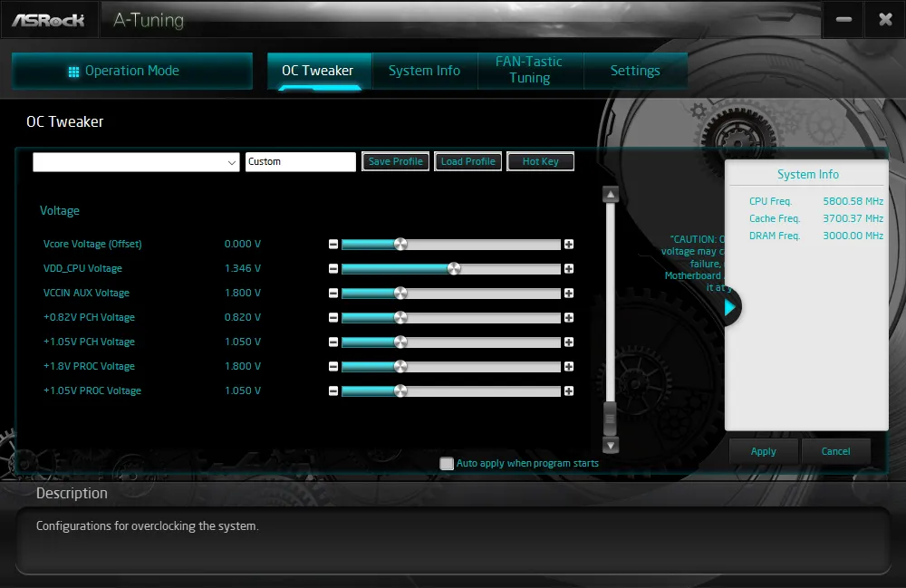The width and height of the screenshot is (906, 588).
Task: Click the +0.82V PCH Voltage slider handle
Action: point(400,318)
